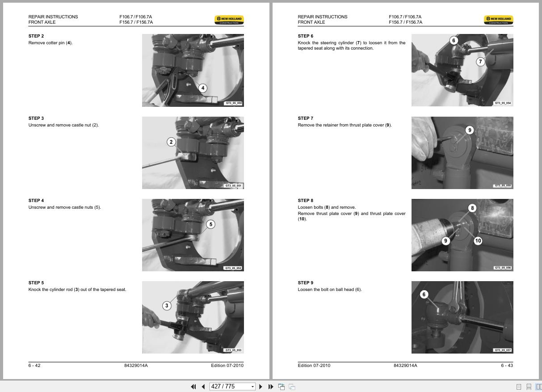
Task: Click the STEP 4 castle nuts photo
Action: point(193,235)
